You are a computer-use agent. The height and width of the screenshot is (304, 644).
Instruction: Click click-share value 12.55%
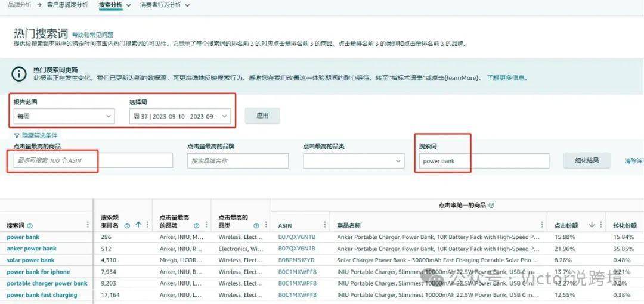(564, 295)
